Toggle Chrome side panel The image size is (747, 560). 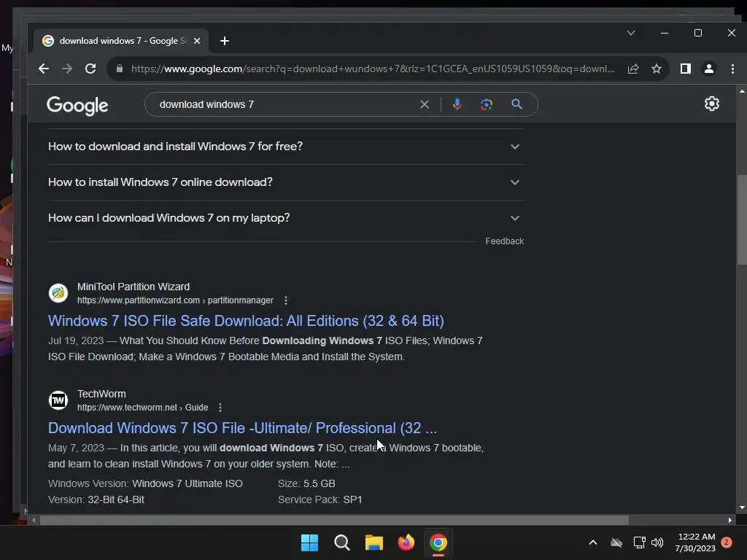coord(686,69)
